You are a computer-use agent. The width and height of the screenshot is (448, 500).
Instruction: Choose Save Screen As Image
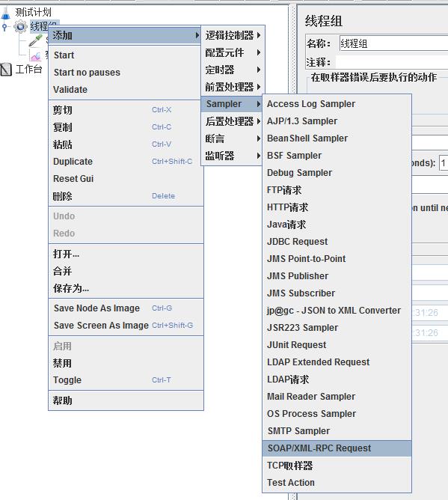click(x=126, y=326)
